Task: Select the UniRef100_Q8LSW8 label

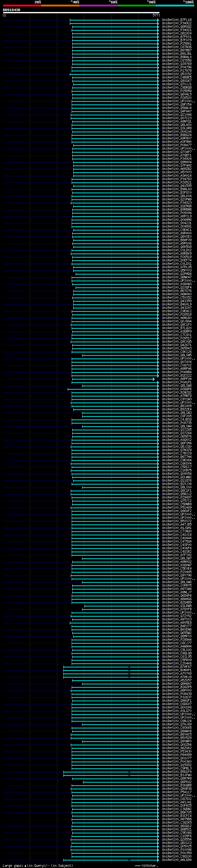Action: (176, 386)
